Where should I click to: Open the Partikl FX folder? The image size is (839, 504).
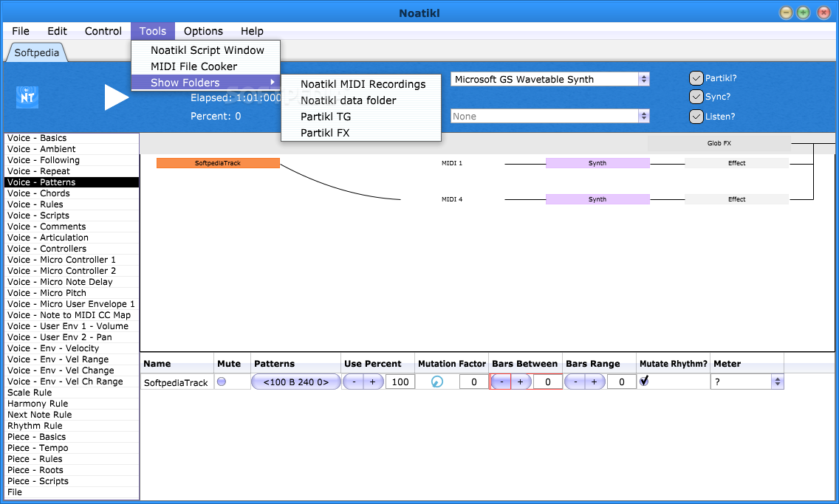[361, 133]
